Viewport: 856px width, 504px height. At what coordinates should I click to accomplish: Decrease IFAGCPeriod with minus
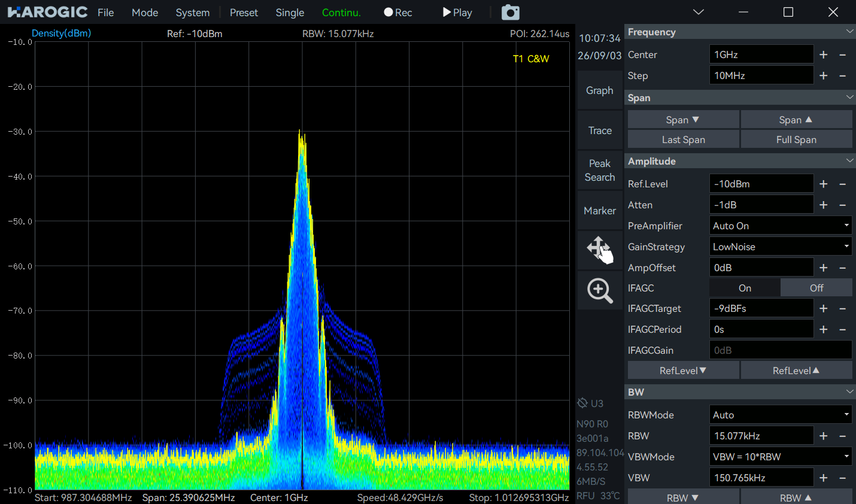(x=842, y=329)
